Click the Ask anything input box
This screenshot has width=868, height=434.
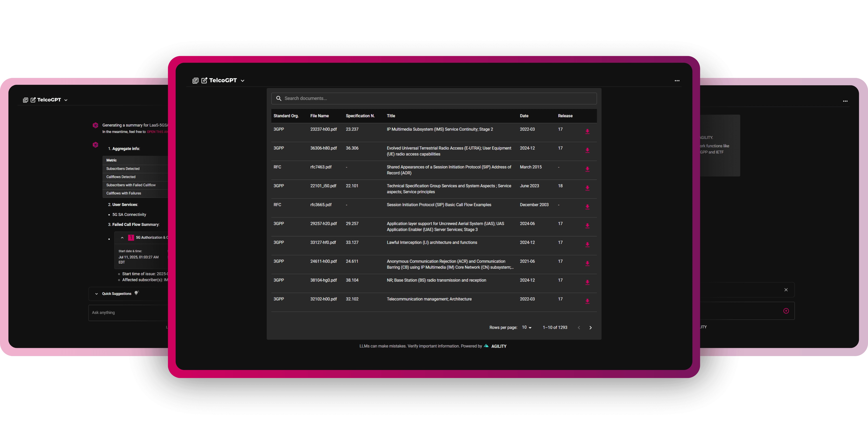click(128, 313)
